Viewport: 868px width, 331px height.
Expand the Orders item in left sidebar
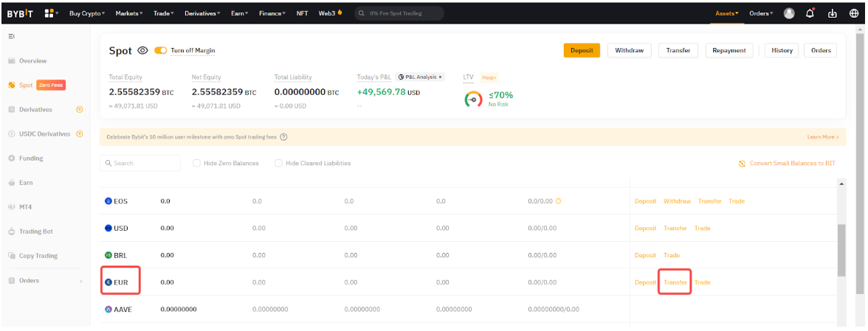click(44, 280)
